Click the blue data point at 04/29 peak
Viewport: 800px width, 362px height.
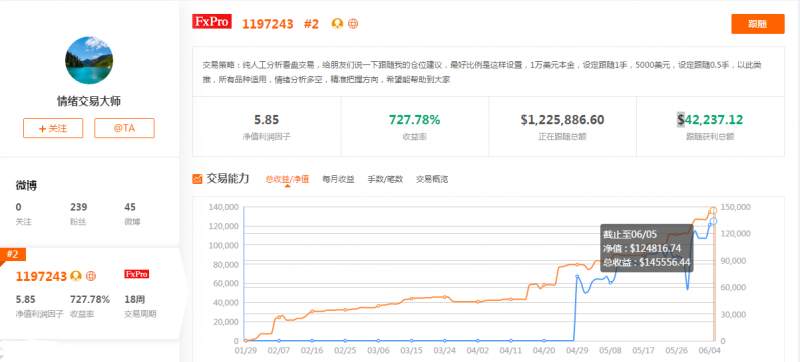pos(577,276)
